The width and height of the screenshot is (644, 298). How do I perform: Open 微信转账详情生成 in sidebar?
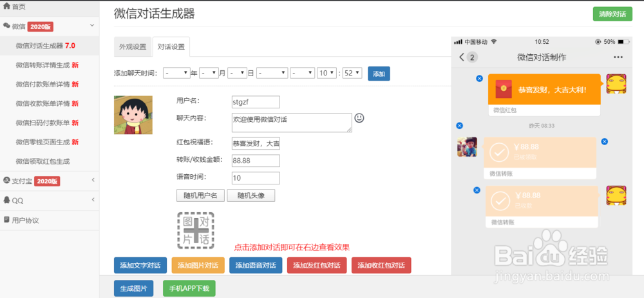pos(47,65)
